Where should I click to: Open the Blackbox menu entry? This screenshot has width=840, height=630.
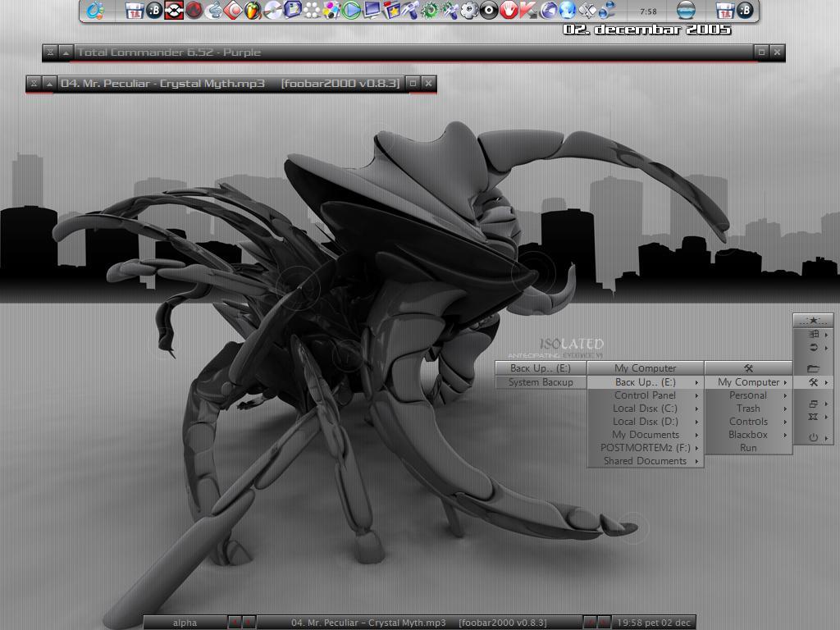click(x=748, y=435)
